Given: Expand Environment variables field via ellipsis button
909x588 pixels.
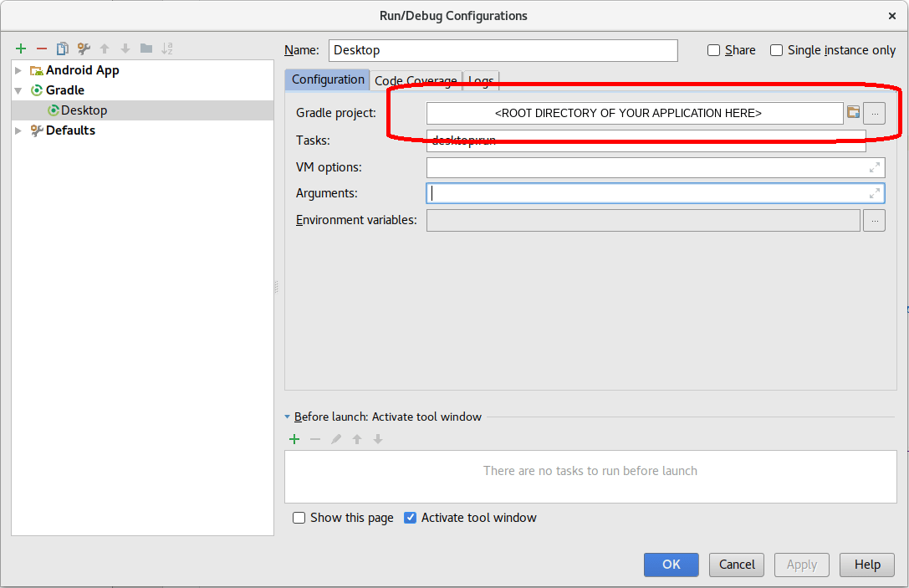Looking at the screenshot, I should [x=874, y=220].
